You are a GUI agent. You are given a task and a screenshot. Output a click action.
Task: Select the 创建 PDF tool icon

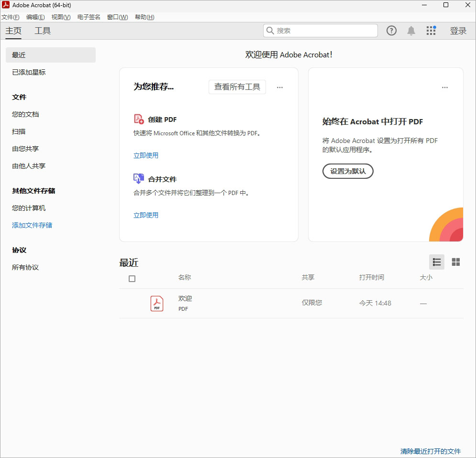[139, 119]
